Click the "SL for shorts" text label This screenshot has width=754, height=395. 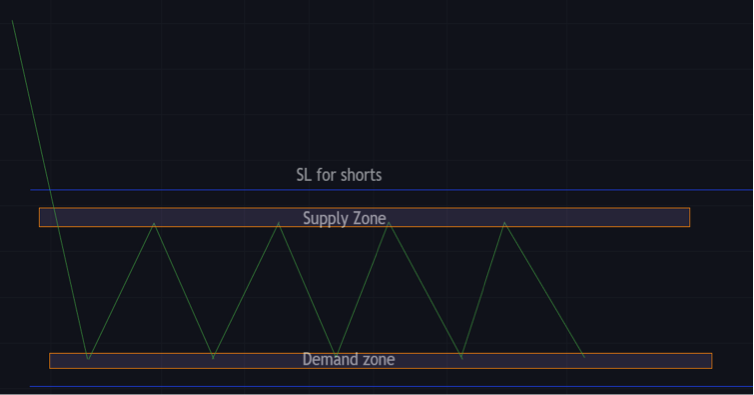(339, 175)
